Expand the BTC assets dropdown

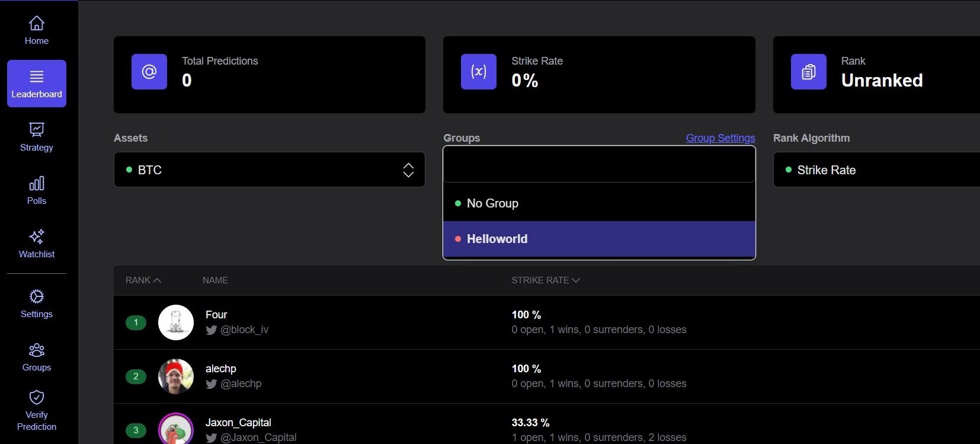coord(269,170)
